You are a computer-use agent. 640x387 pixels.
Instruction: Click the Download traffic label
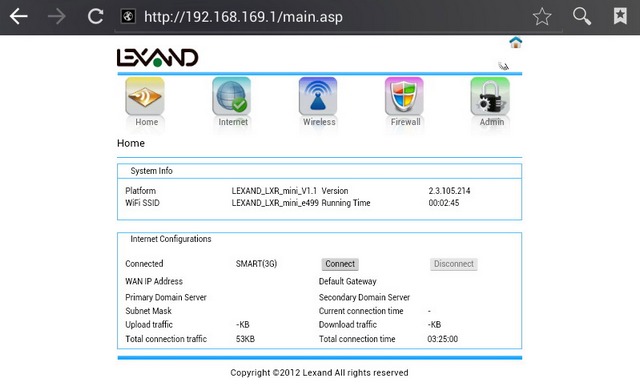[x=348, y=325]
